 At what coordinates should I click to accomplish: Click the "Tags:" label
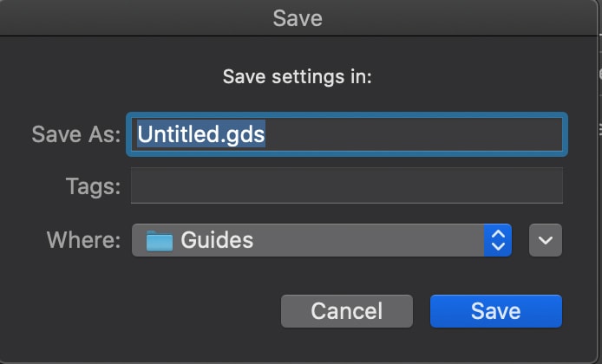(x=93, y=185)
